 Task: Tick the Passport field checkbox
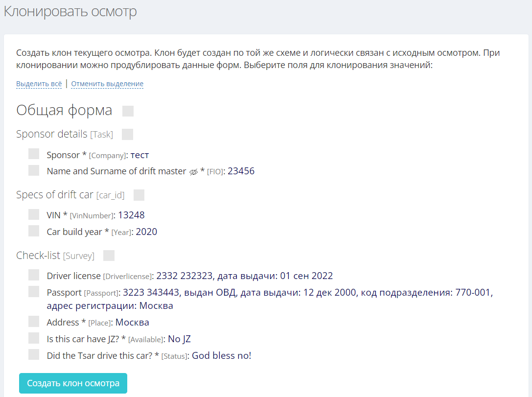pos(34,292)
